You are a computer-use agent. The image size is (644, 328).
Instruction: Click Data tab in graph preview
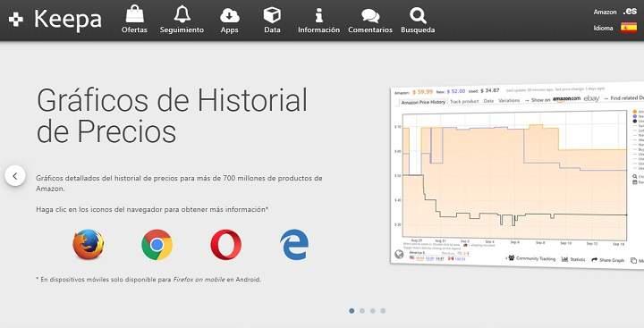pos(488,101)
